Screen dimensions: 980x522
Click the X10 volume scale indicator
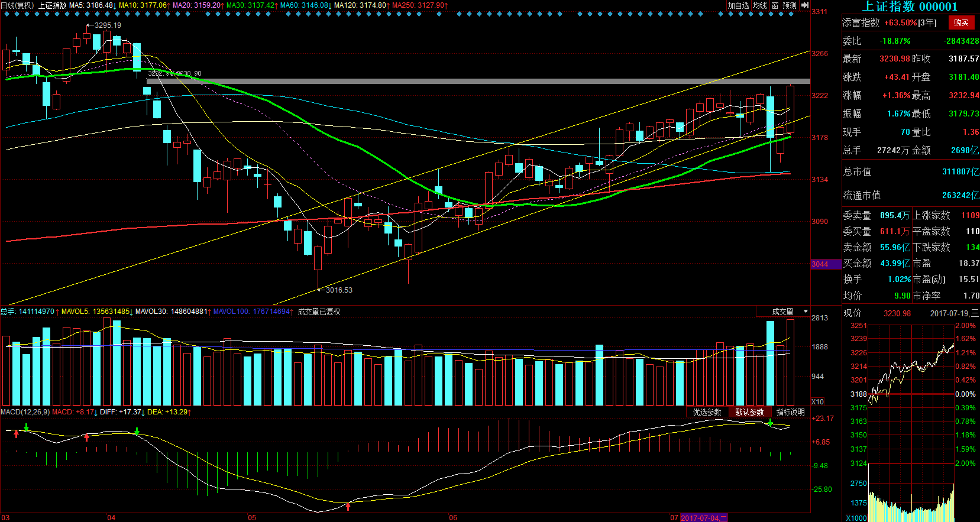click(x=817, y=402)
